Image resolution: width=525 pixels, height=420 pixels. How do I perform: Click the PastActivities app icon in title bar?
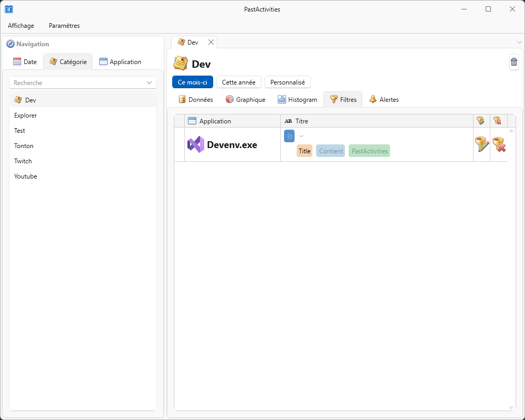click(9, 9)
